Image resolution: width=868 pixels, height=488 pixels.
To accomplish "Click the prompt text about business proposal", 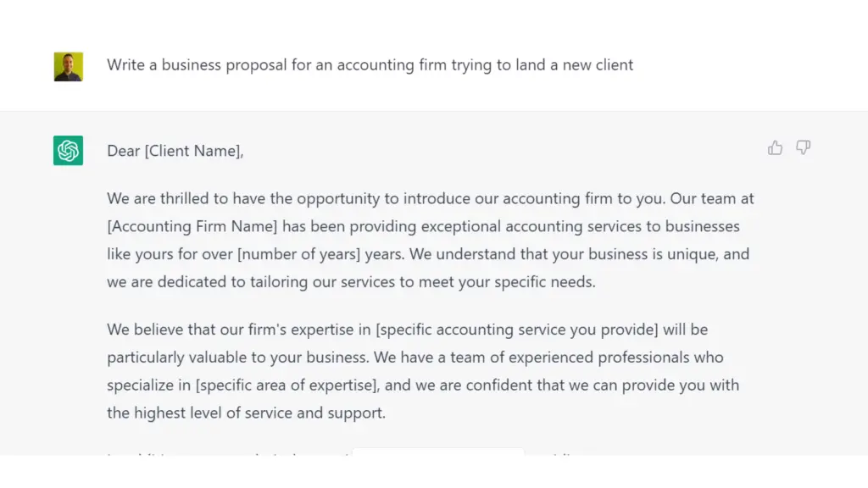I will coord(370,65).
